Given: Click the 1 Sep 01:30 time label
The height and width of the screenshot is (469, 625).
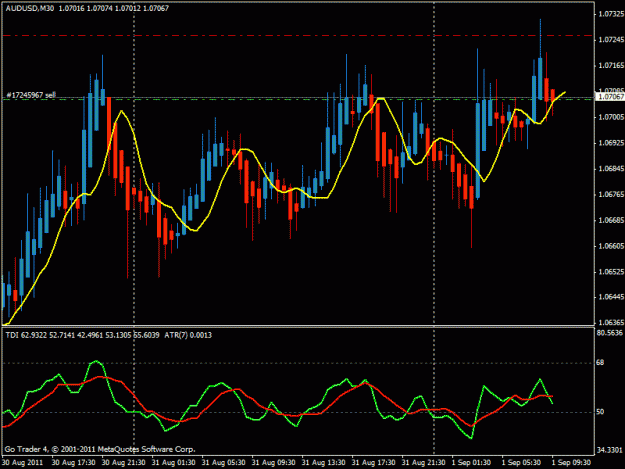Looking at the screenshot, I should 471,463.
